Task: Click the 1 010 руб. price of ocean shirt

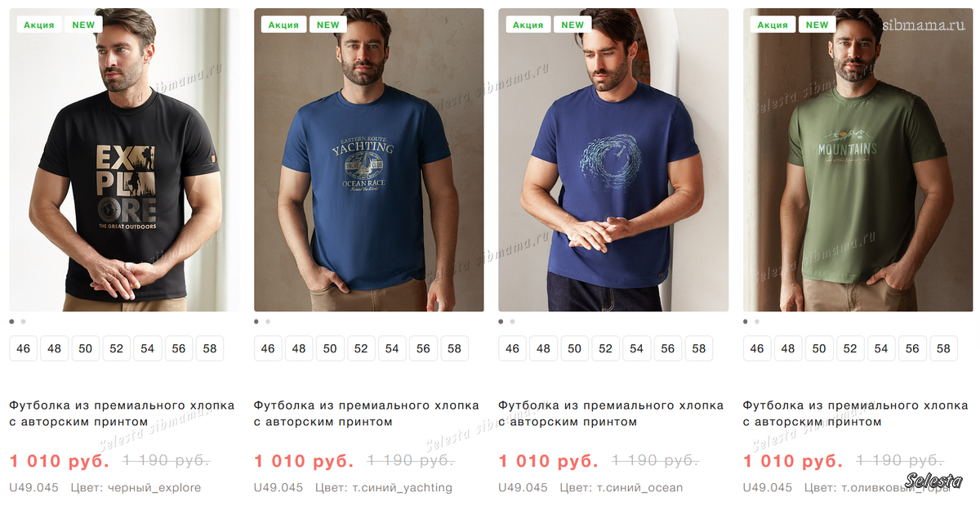Action: [x=549, y=461]
